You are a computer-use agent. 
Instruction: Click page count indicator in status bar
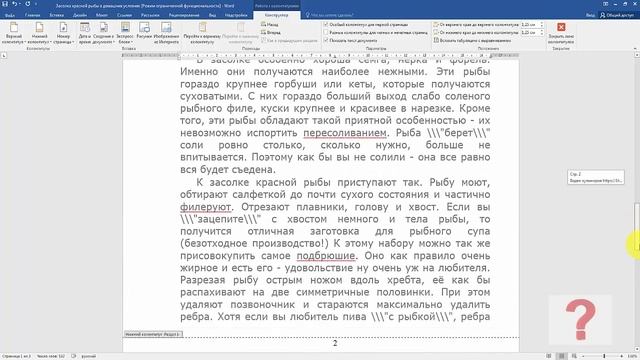pos(17,356)
